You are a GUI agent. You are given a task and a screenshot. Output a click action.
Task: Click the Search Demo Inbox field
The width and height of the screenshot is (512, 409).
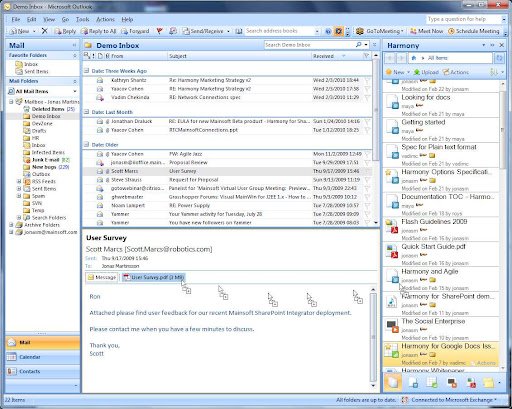[309, 45]
